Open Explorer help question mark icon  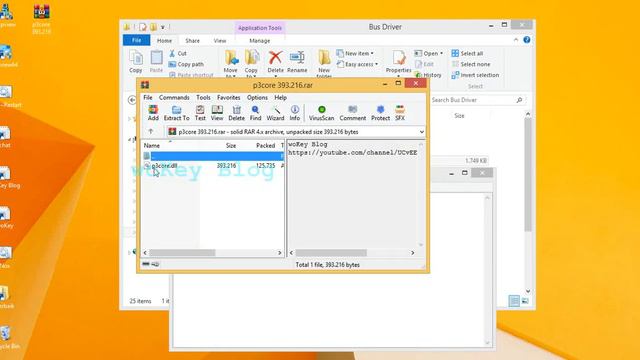tap(527, 40)
